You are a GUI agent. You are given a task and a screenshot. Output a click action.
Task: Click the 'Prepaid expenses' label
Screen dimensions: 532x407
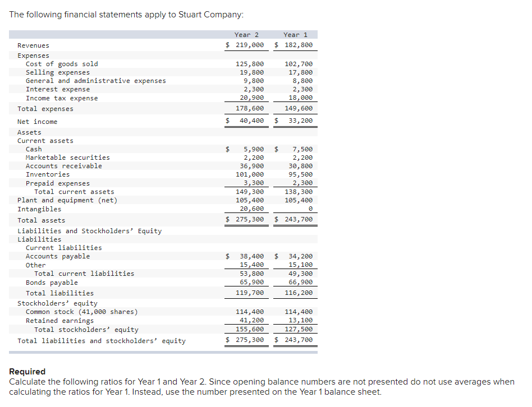(58, 183)
